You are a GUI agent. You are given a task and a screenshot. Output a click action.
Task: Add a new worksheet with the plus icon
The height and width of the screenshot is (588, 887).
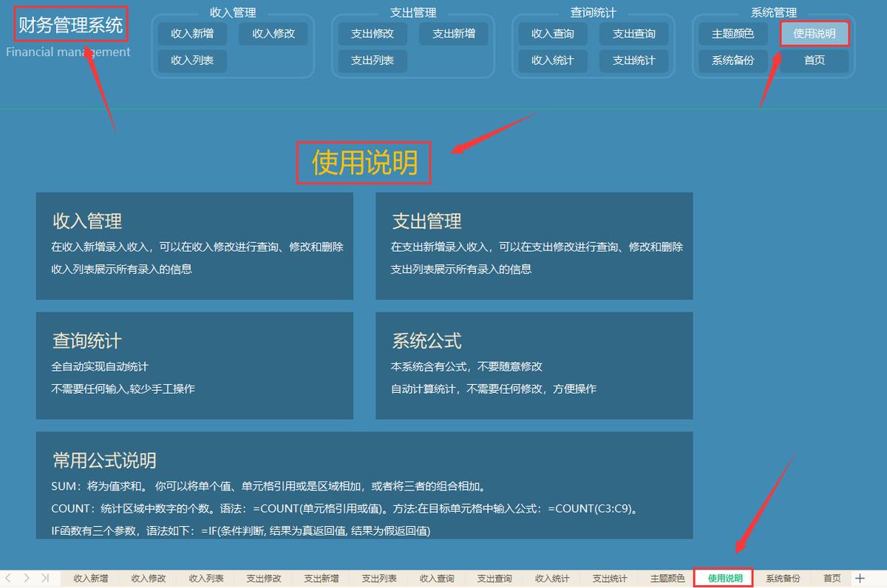[859, 578]
